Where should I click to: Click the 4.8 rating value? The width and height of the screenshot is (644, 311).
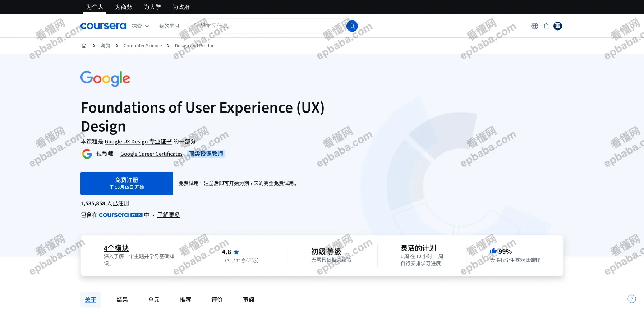pos(226,252)
